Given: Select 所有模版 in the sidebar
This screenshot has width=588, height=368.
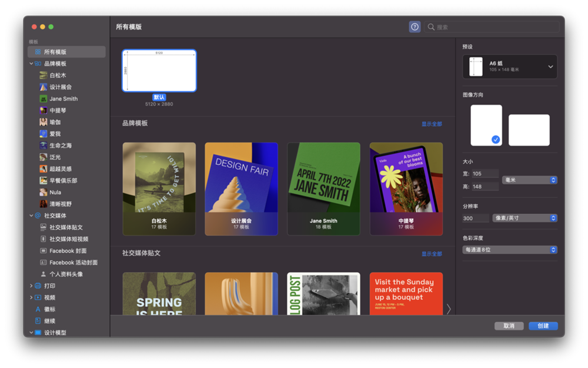Looking at the screenshot, I should pos(55,52).
